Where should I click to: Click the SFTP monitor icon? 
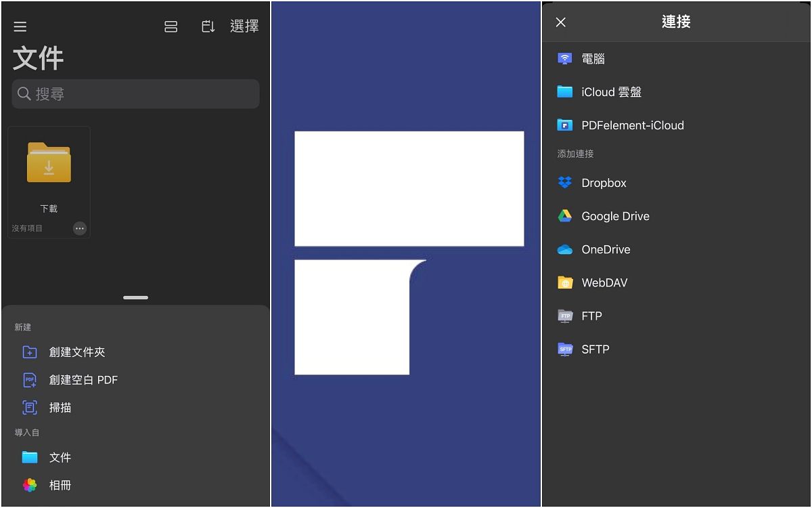coord(565,349)
